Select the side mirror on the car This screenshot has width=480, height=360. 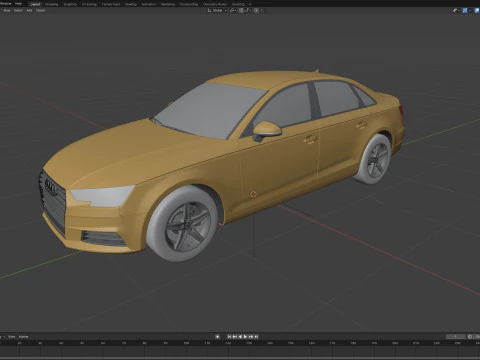click(267, 130)
